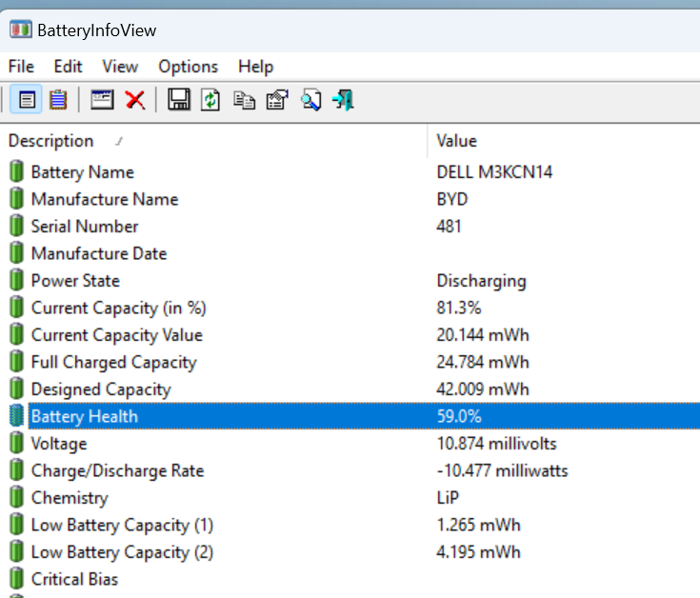
Task: Click the red X delete toolbar icon
Action: click(135, 100)
